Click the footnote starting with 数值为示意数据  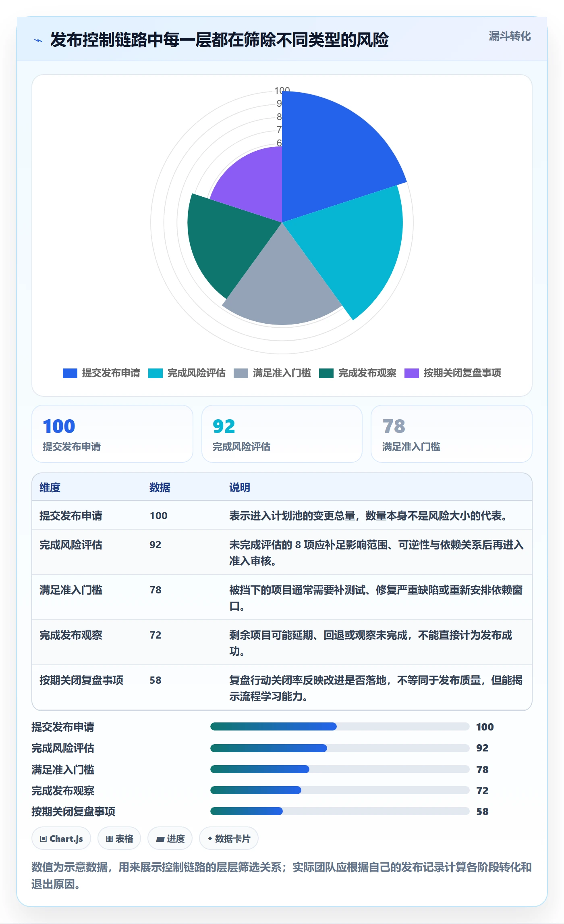click(282, 876)
